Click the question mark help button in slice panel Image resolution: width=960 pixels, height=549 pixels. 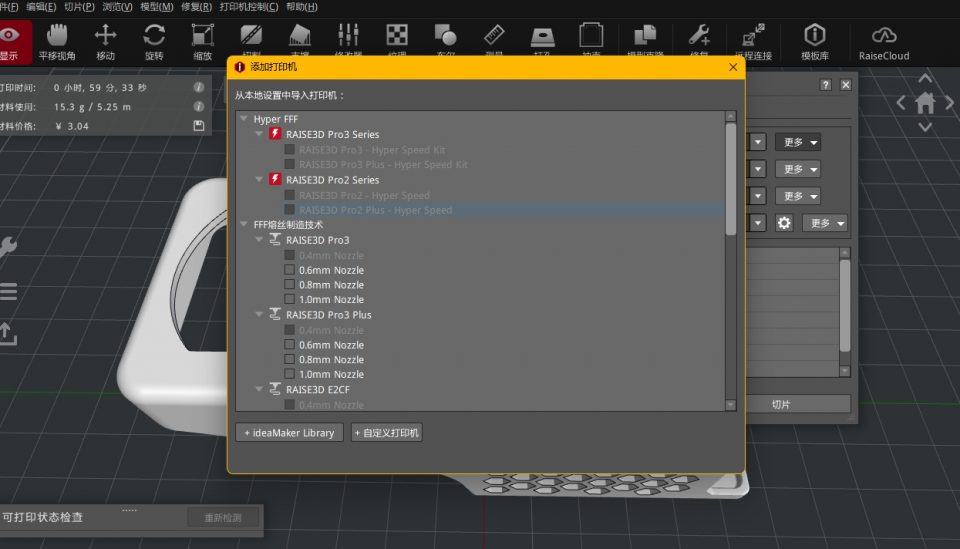825,85
